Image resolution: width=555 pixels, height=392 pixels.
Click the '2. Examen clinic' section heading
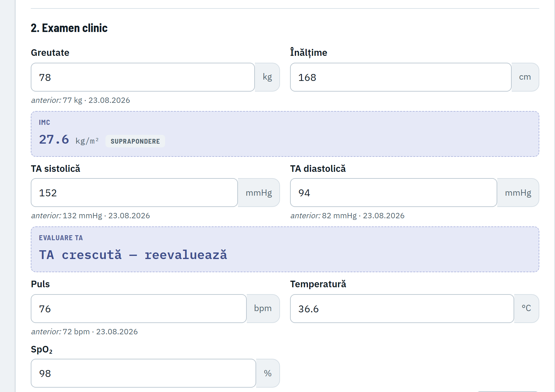pos(69,28)
